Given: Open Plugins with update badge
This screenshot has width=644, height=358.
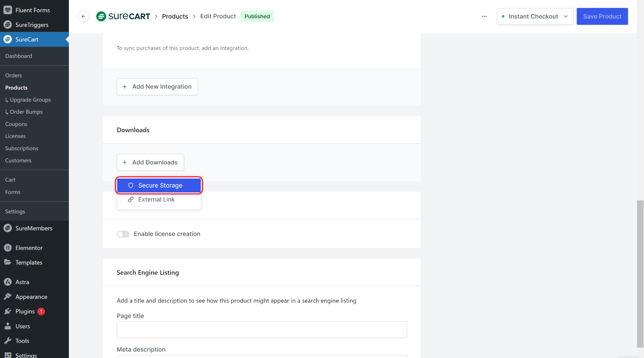Looking at the screenshot, I should 25,311.
